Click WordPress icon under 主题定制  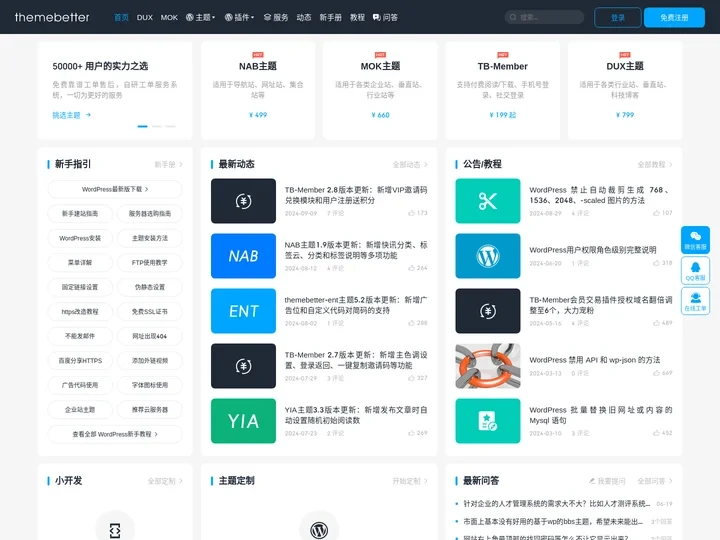pyautogui.click(x=319, y=526)
